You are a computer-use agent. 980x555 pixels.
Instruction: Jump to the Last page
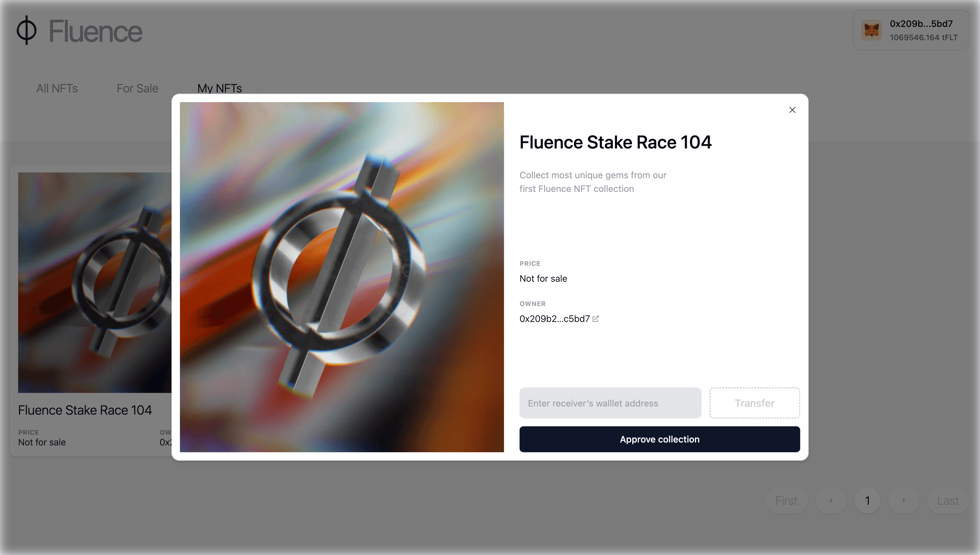click(948, 501)
